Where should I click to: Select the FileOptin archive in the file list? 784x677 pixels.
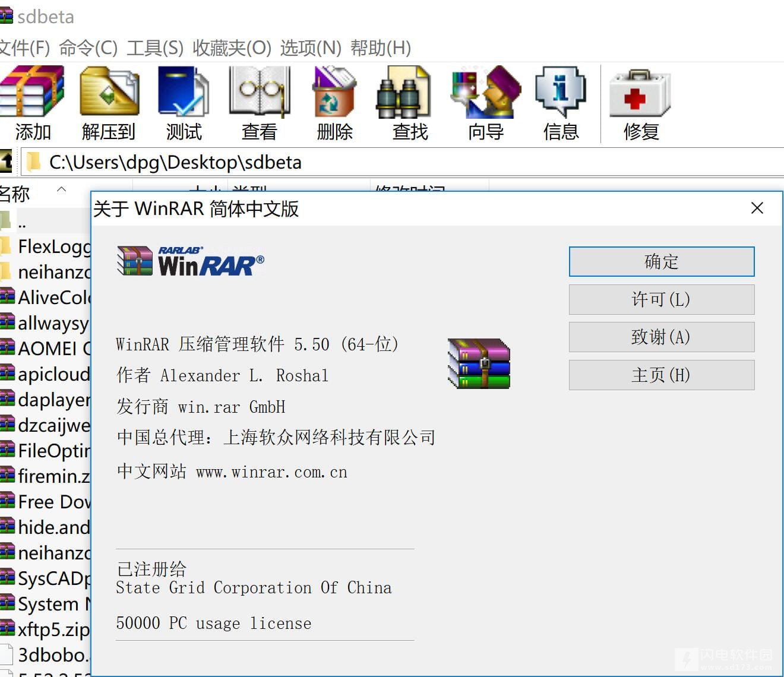(45, 450)
